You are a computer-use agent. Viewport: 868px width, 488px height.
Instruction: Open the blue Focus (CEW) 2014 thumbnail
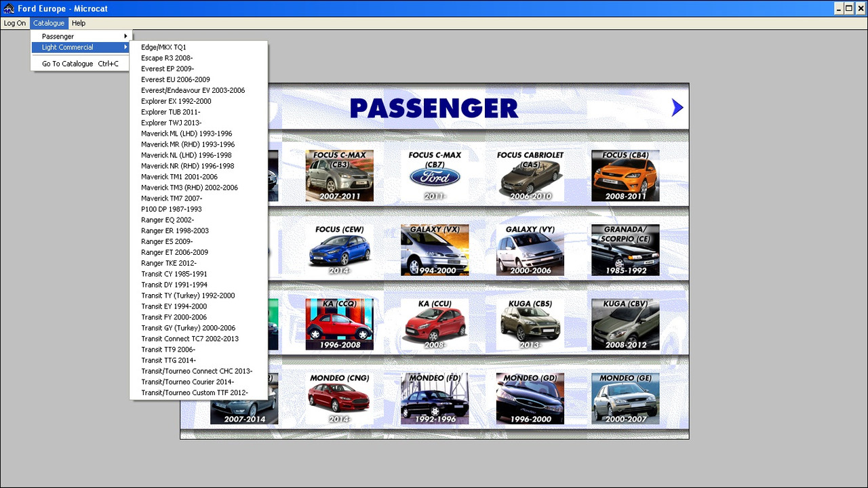tap(339, 250)
